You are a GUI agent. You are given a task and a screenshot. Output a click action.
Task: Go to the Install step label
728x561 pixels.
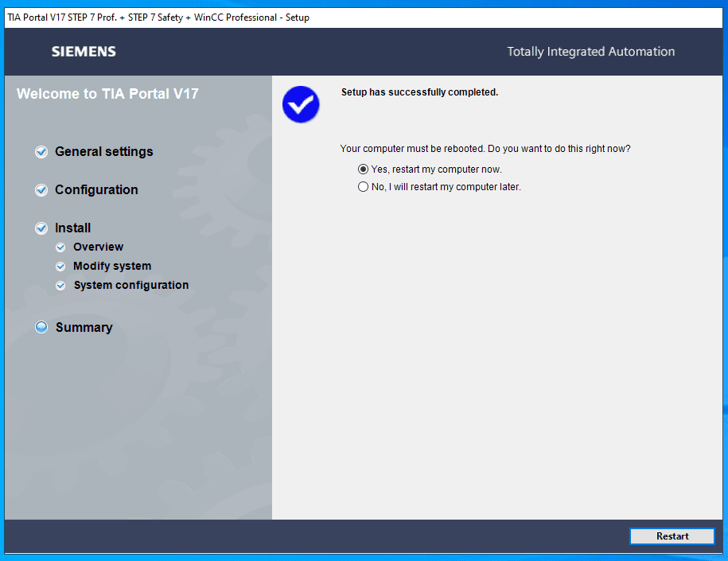(x=73, y=228)
